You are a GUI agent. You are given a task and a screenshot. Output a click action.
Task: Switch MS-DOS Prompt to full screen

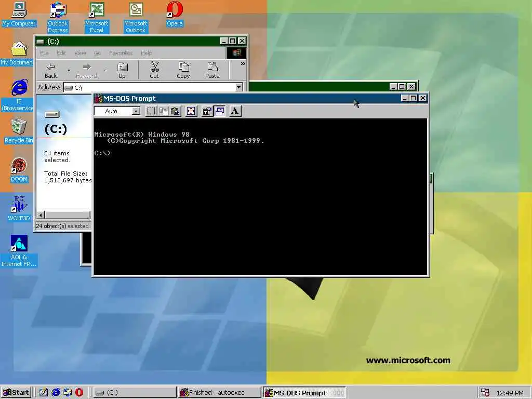[x=191, y=111]
